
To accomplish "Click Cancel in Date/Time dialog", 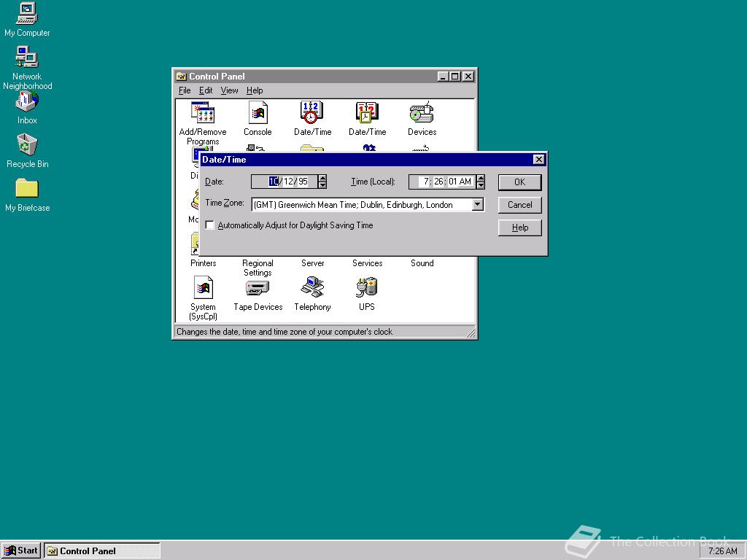I will 519,205.
